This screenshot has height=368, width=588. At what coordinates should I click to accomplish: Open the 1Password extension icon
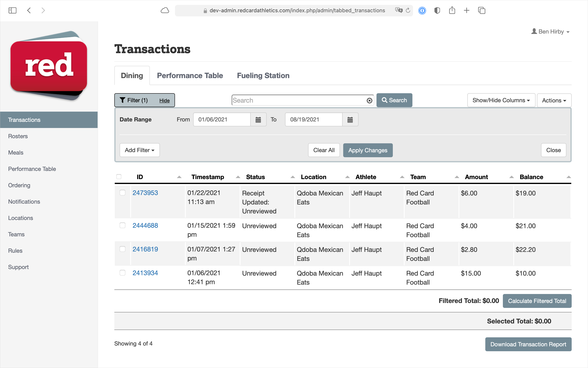point(422,10)
